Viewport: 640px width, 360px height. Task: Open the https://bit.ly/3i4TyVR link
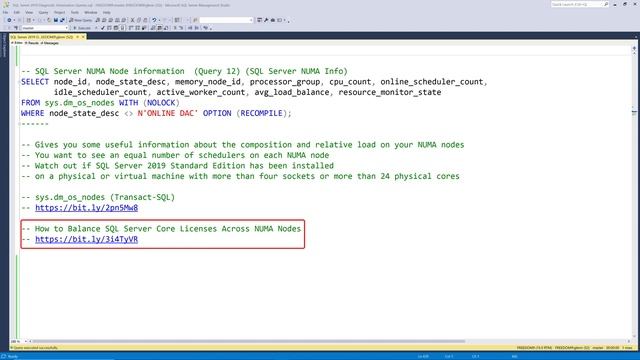pyautogui.click(x=87, y=239)
